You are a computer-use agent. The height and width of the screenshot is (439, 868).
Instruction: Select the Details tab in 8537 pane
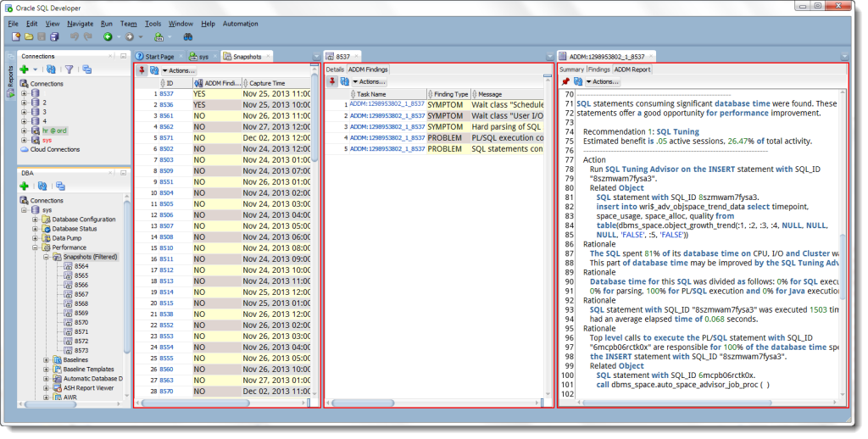click(x=335, y=69)
